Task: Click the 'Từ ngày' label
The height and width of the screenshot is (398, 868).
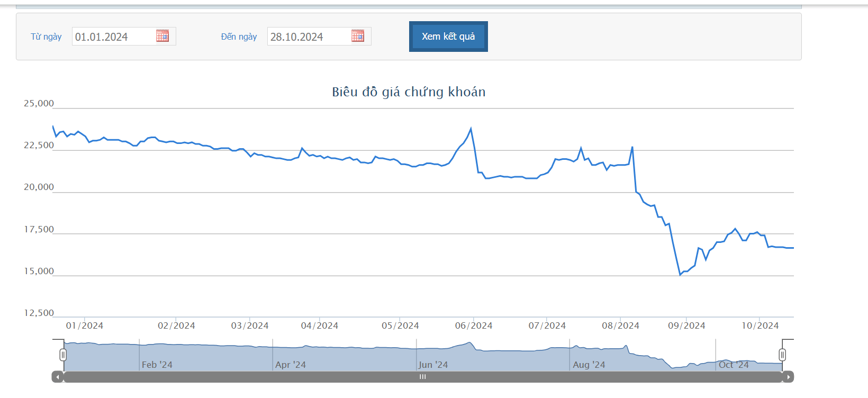Action: [x=46, y=37]
